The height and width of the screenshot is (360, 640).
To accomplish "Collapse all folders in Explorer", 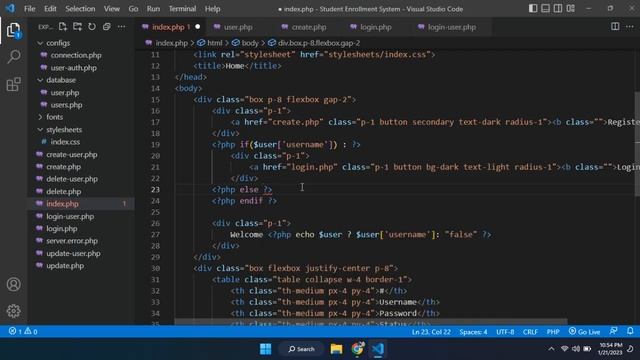I will 107,27.
